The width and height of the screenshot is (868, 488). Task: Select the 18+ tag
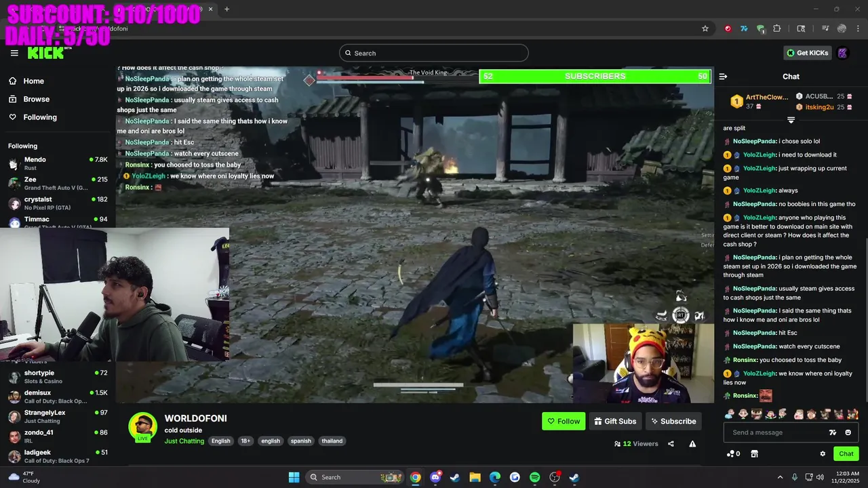[x=245, y=441]
